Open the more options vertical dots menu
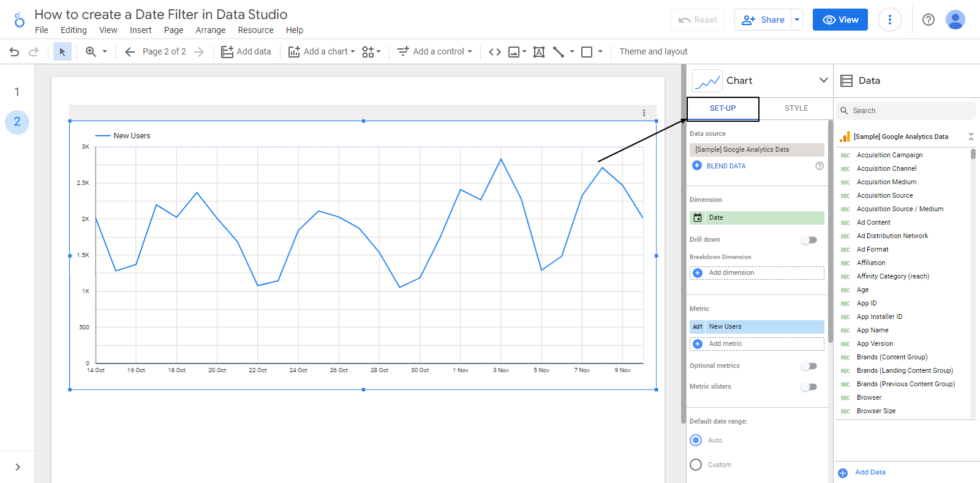The width and height of the screenshot is (980, 483). pos(890,20)
